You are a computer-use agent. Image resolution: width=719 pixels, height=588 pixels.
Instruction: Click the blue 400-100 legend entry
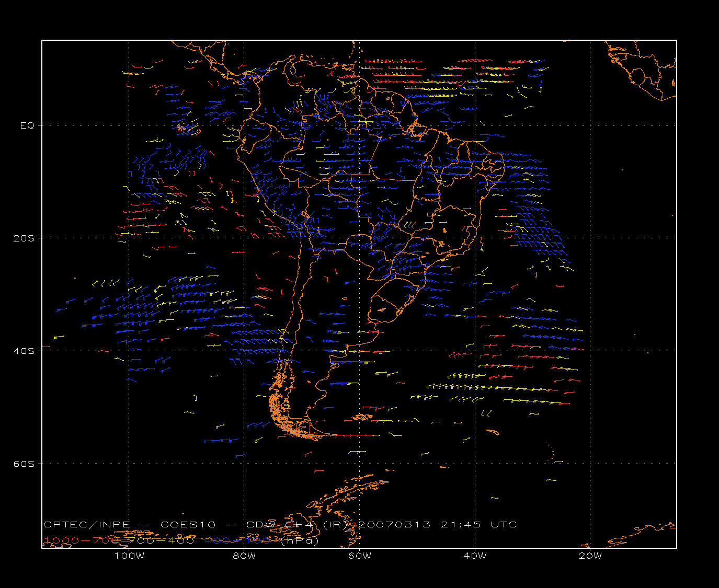237,540
